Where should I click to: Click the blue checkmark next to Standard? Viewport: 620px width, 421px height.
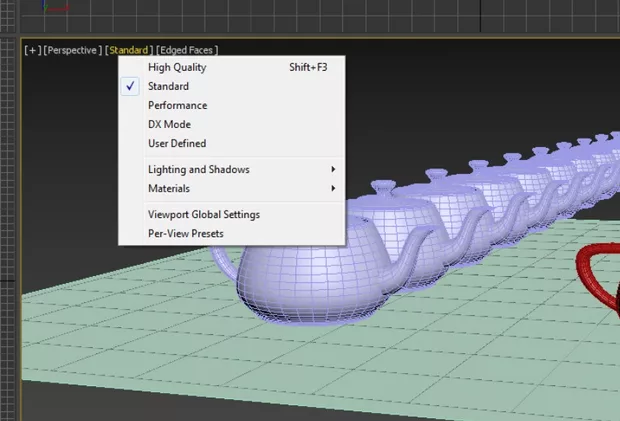[x=131, y=87]
